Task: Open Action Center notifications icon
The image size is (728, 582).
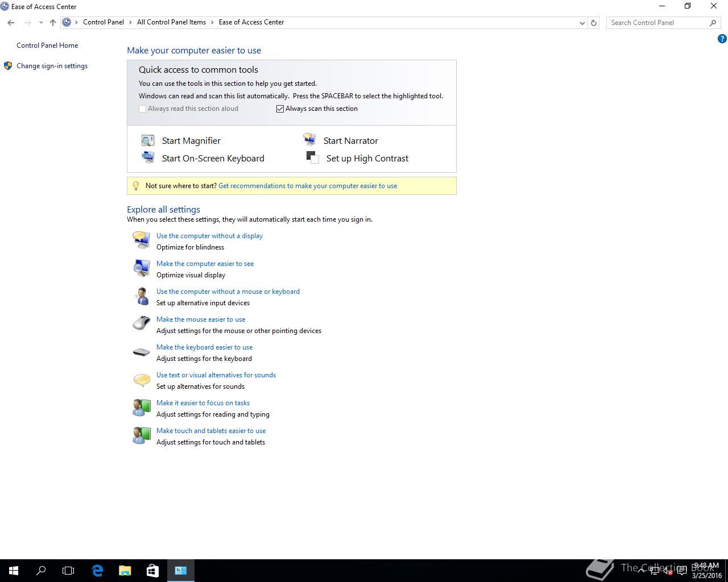Action: pos(681,571)
